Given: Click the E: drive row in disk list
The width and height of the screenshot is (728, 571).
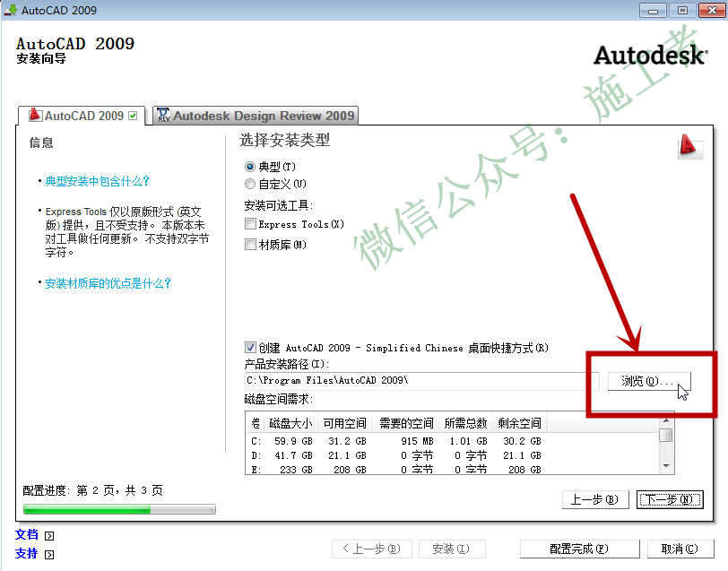Looking at the screenshot, I should tap(395, 469).
